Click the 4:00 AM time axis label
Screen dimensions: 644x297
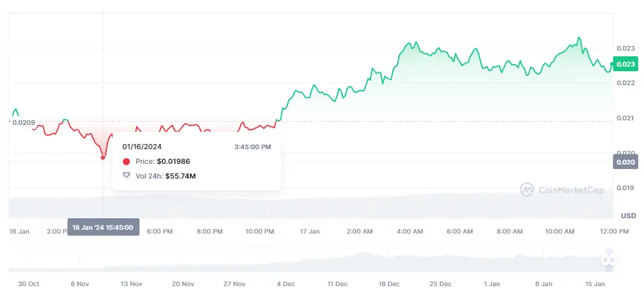click(410, 231)
